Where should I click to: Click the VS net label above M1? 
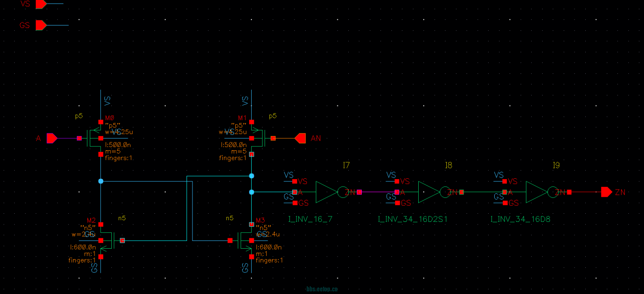[x=245, y=101]
